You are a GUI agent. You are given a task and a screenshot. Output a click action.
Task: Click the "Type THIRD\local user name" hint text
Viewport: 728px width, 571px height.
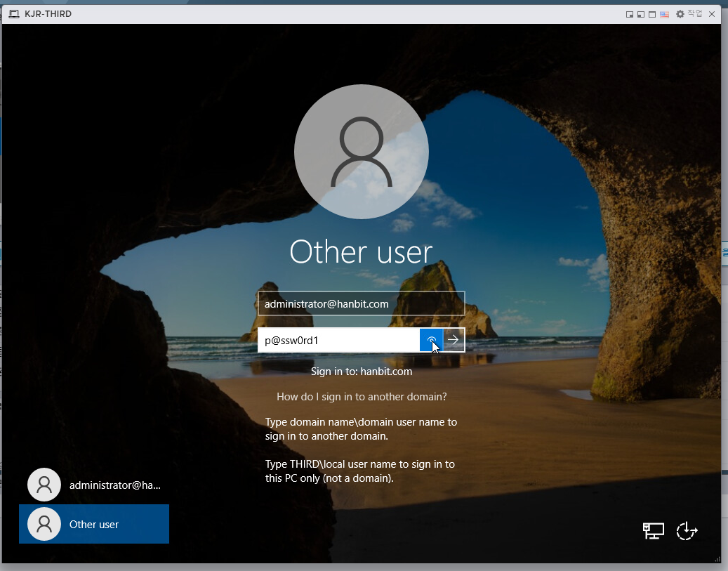tap(360, 471)
